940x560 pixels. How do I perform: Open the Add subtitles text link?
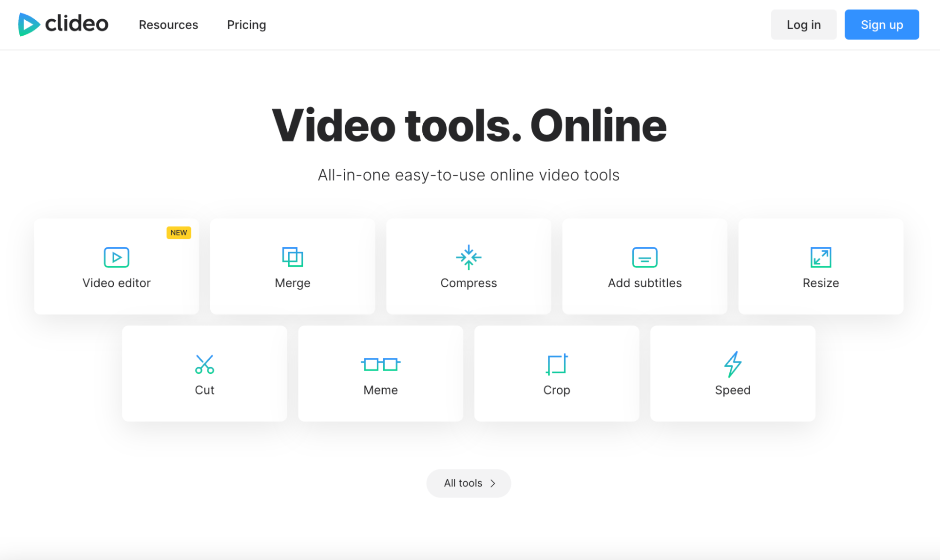tap(645, 283)
